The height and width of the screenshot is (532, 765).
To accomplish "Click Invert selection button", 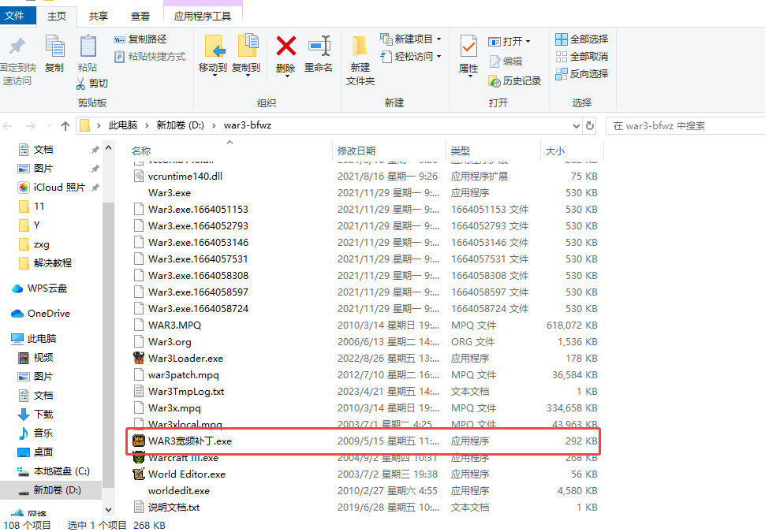I will tap(582, 73).
